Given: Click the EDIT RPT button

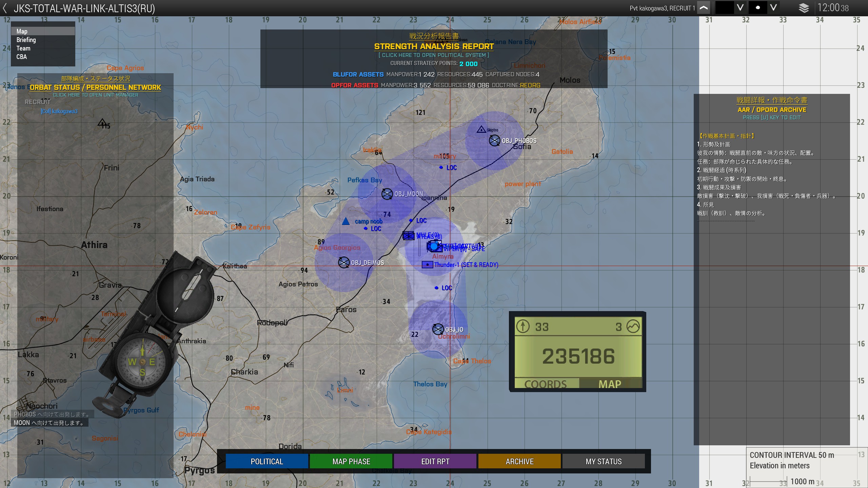Looking at the screenshot, I should (435, 461).
